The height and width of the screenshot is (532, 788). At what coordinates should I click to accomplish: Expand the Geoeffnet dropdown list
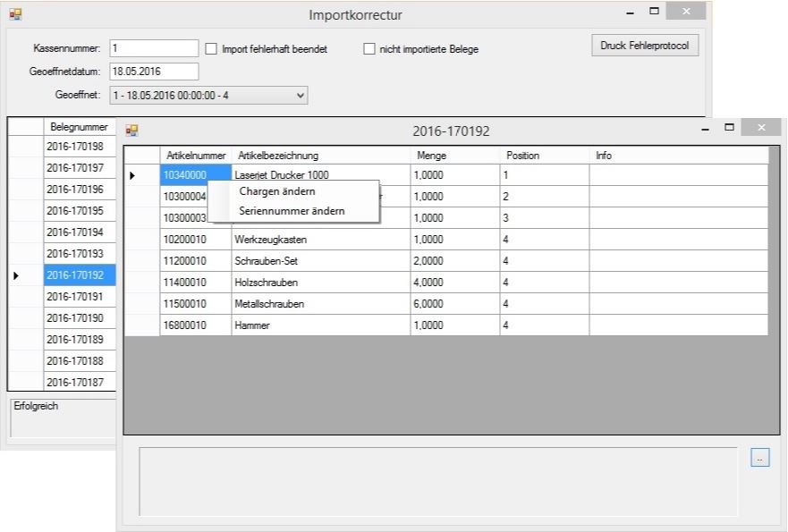(300, 95)
